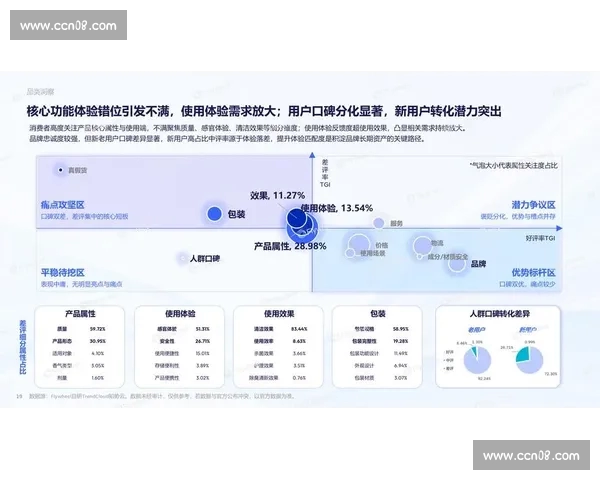Click the 成分/材质安全 bubble label
This screenshot has width=600, height=480.
[x=448, y=256]
